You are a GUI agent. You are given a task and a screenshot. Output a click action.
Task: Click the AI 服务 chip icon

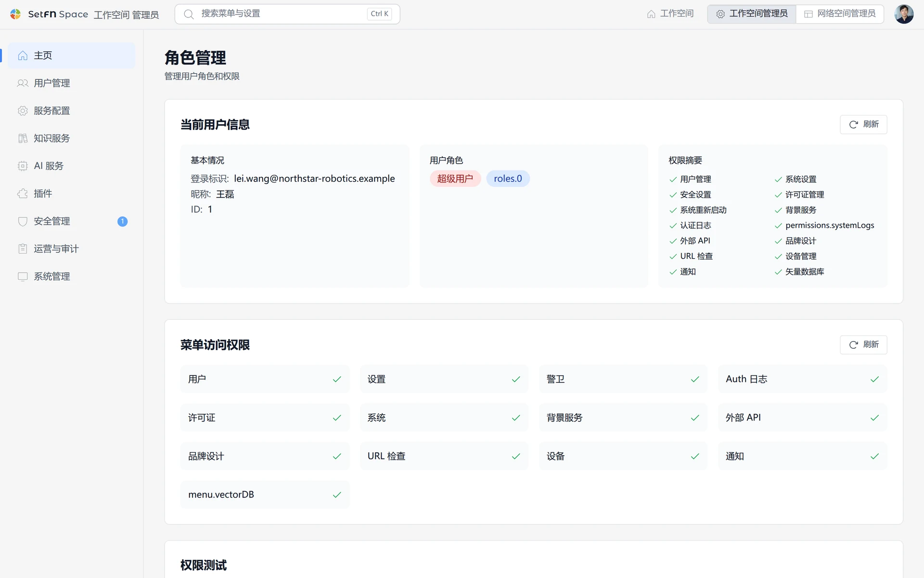pos(23,166)
